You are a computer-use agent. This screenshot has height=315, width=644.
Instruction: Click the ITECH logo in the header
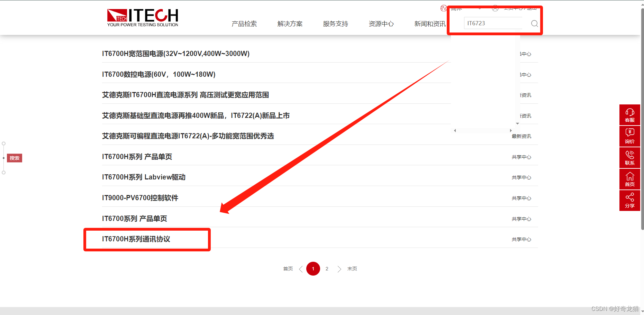click(143, 18)
